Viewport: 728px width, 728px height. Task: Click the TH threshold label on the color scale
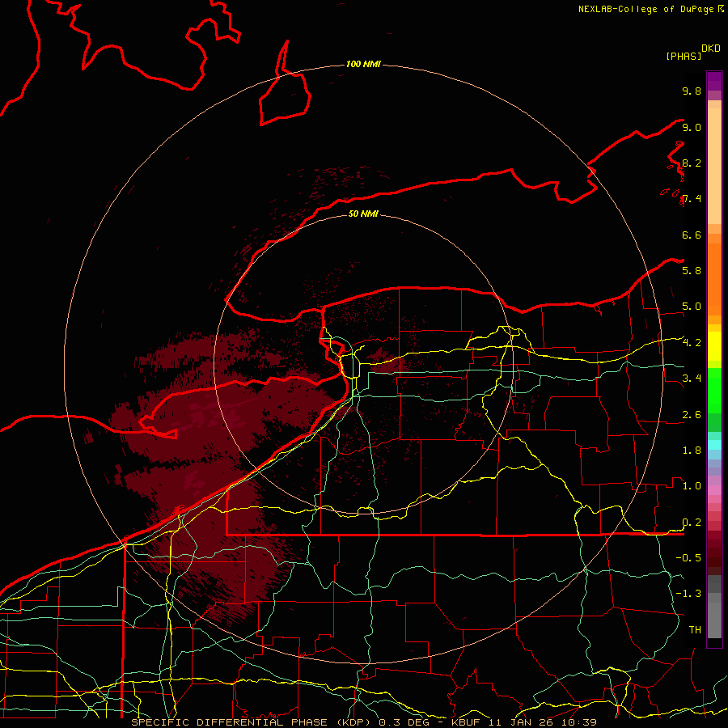pos(695,630)
